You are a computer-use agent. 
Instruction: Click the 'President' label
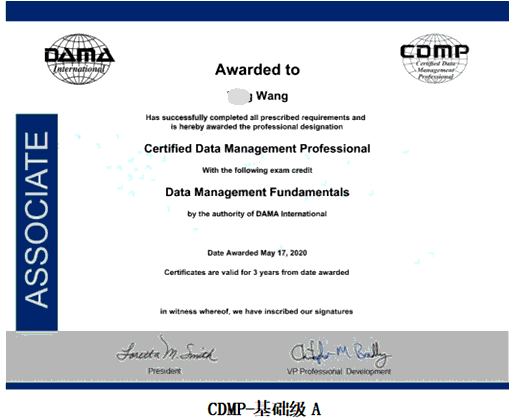(164, 371)
